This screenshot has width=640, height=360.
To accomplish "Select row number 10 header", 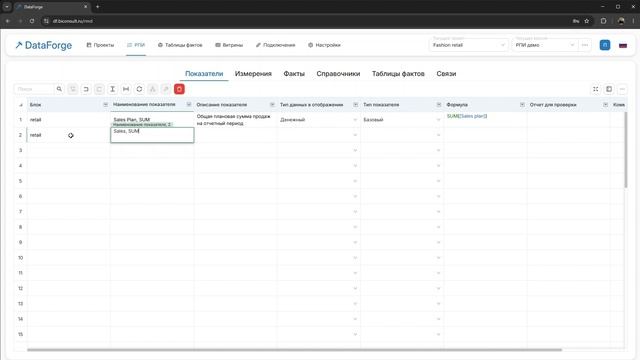I will 20,258.
